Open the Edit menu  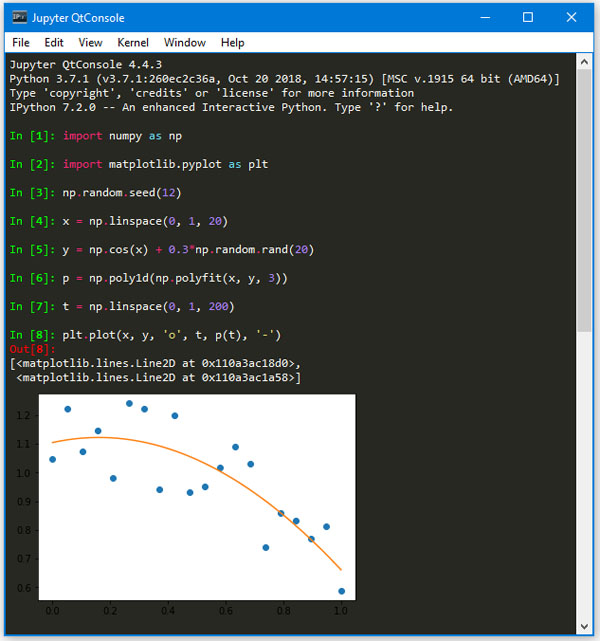54,43
